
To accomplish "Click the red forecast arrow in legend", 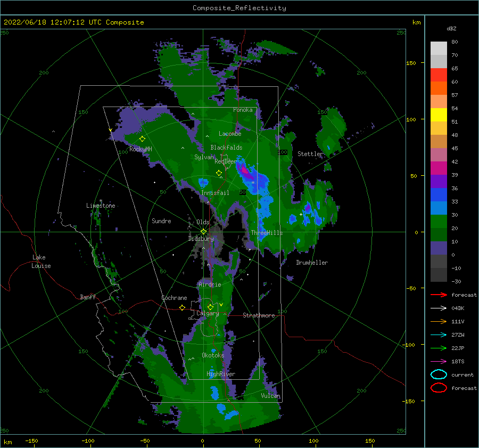I will pyautogui.click(x=439, y=295).
